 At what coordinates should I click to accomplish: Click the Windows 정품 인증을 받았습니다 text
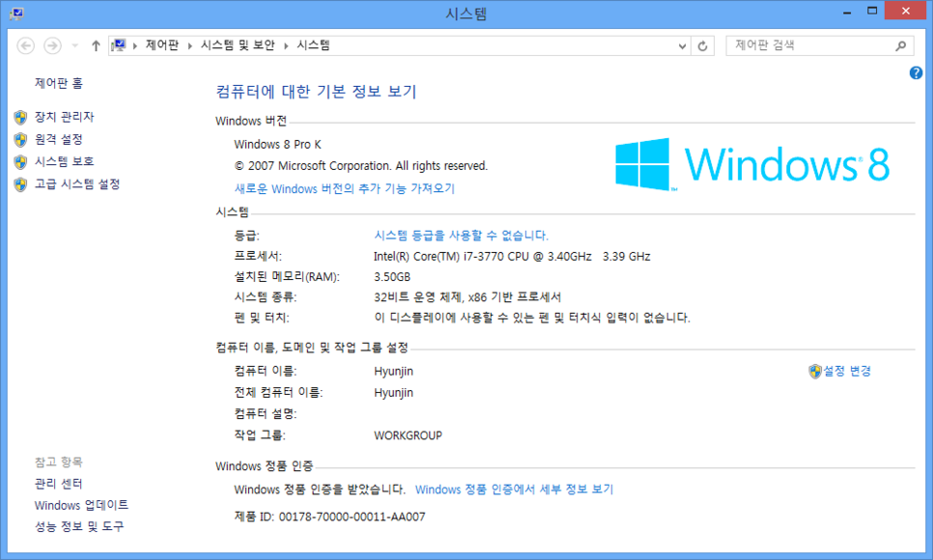320,490
